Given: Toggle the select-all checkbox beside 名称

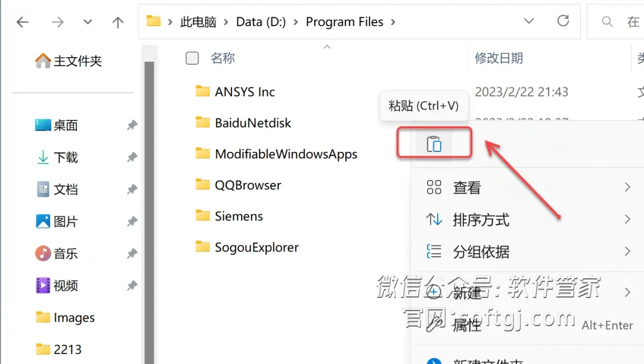Looking at the screenshot, I should pyautogui.click(x=192, y=58).
